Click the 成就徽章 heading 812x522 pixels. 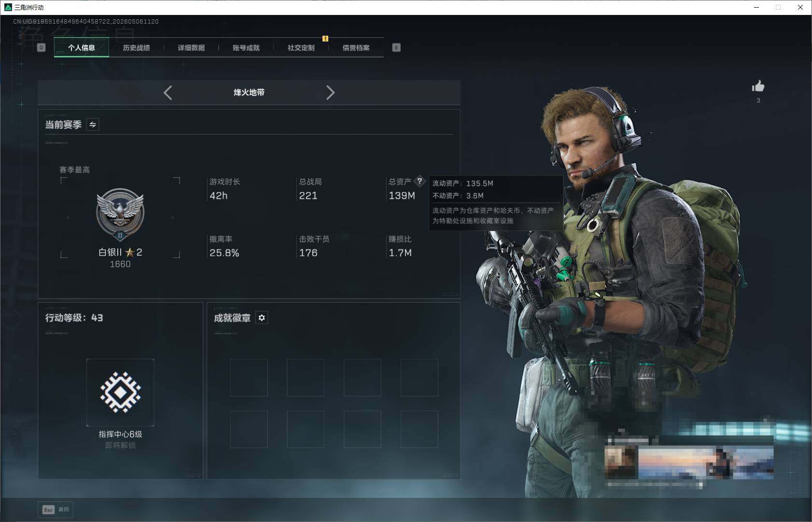point(232,318)
